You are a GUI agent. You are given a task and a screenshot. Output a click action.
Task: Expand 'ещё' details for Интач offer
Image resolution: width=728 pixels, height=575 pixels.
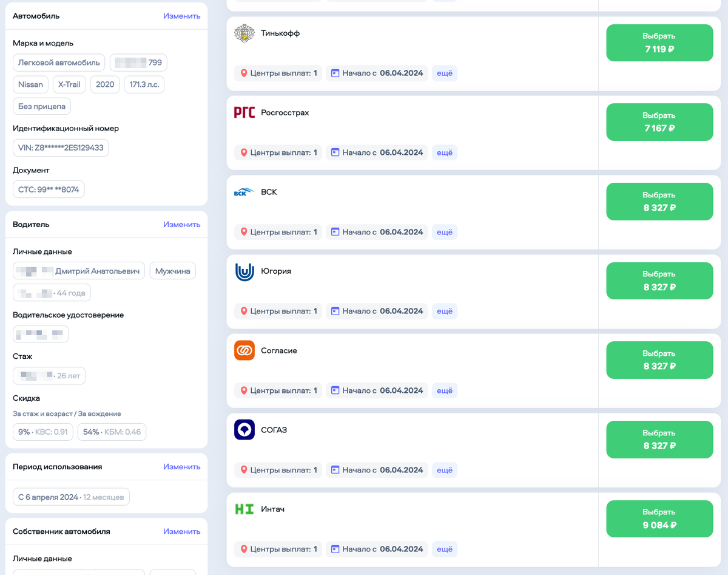click(x=445, y=549)
